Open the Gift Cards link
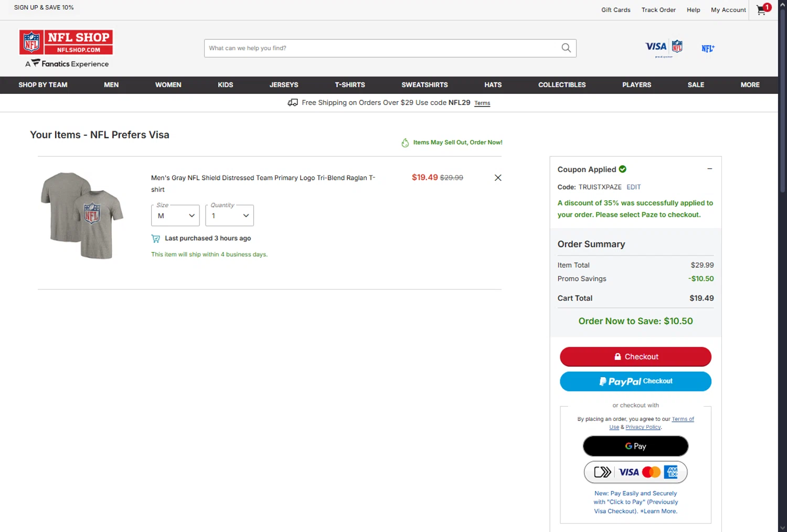 tap(616, 10)
